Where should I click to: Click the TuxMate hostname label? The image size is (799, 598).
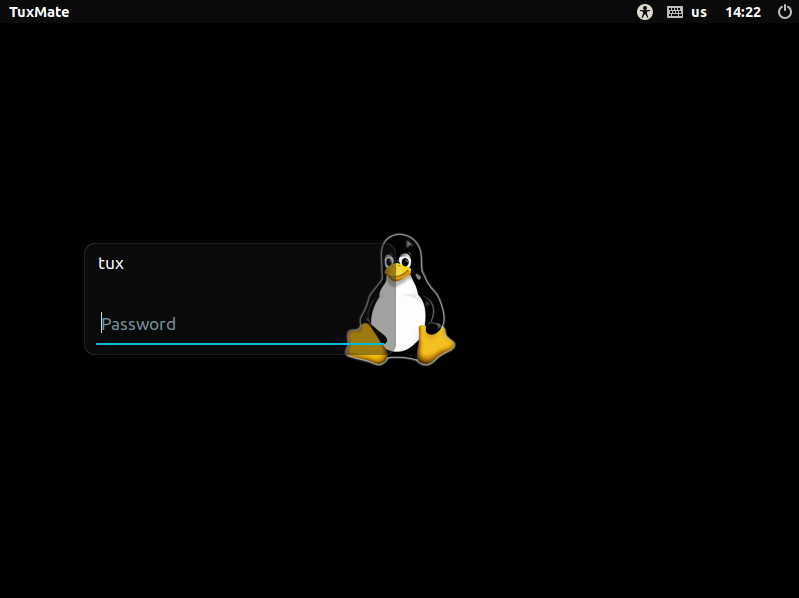pyautogui.click(x=39, y=12)
